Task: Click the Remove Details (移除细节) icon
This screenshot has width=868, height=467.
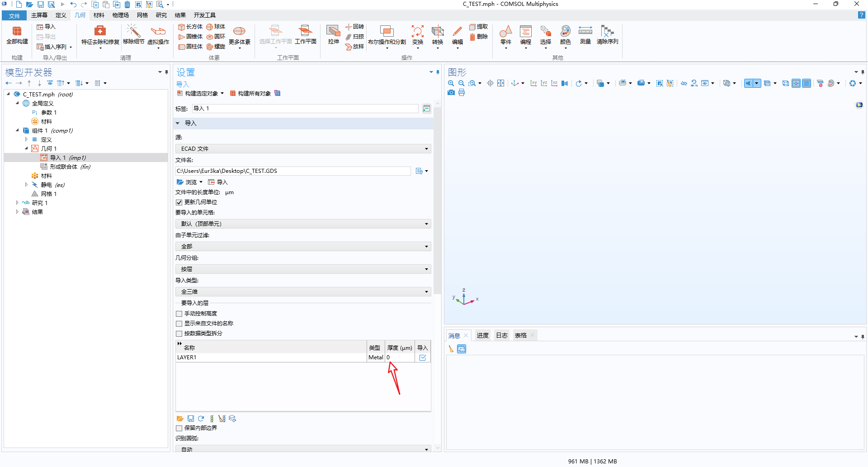Action: pyautogui.click(x=133, y=35)
